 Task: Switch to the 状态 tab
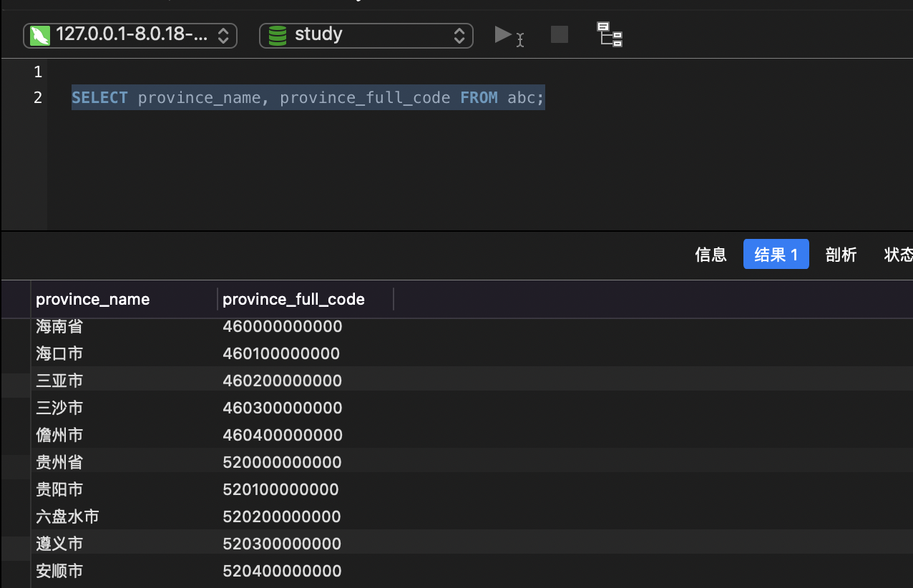899,255
